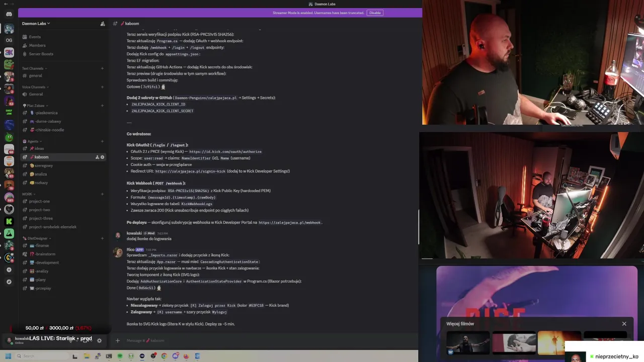Open the green flask server icon
The height and width of the screenshot is (362, 644).
9,233
